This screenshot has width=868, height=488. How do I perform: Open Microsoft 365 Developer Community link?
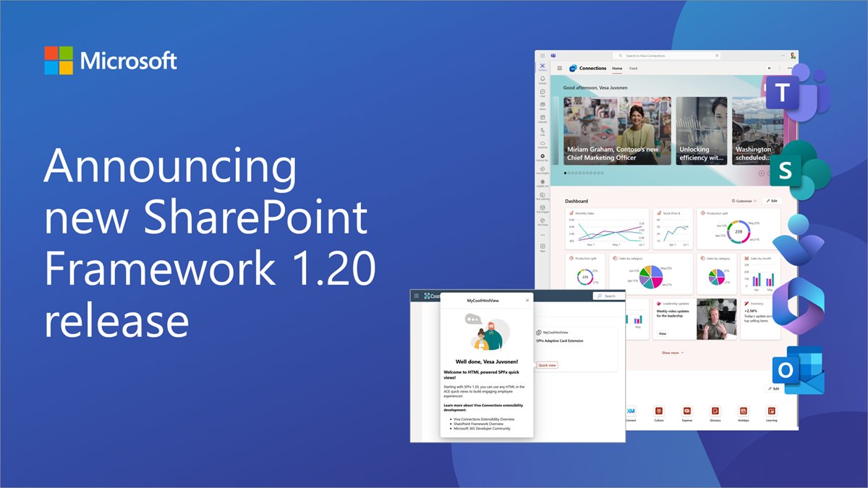481,428
